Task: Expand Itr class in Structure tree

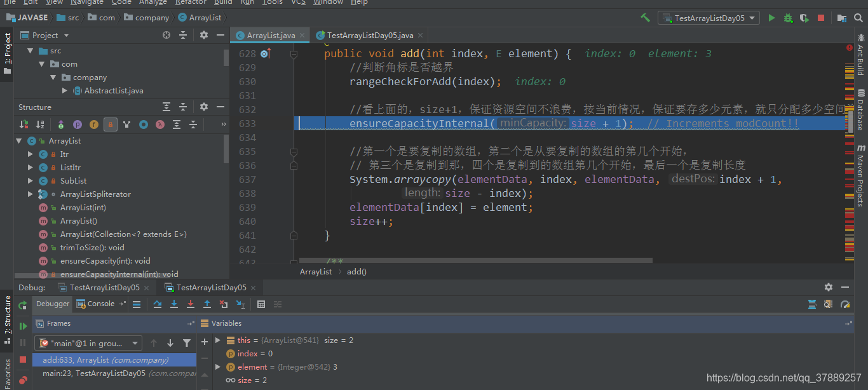Action: pyautogui.click(x=30, y=154)
